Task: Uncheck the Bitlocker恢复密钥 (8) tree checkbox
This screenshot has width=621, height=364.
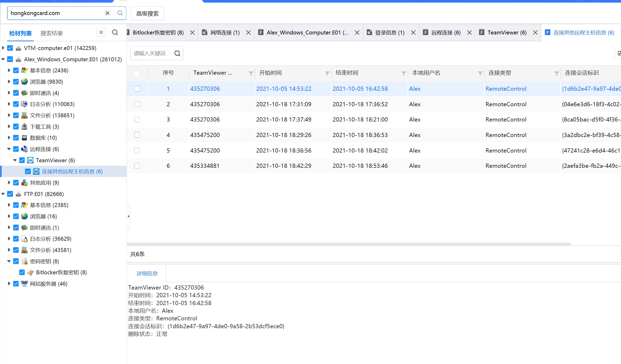Action: pyautogui.click(x=22, y=272)
